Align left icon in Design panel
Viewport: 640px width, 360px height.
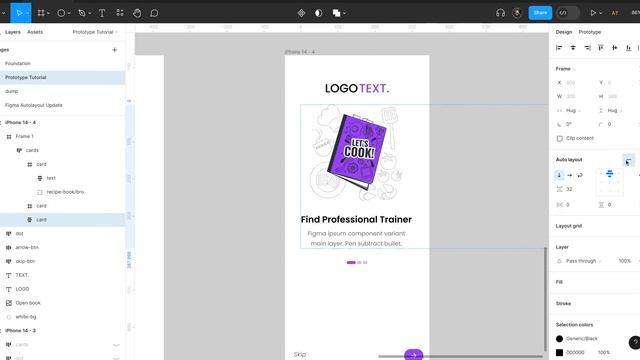(559, 48)
